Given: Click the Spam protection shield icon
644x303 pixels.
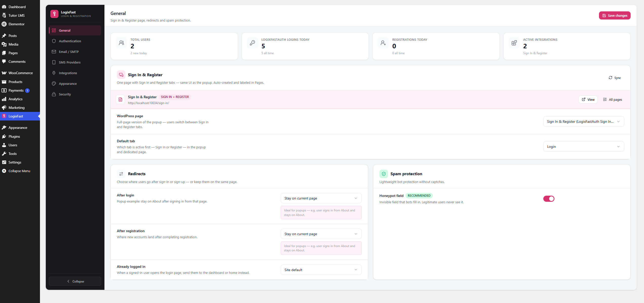Looking at the screenshot, I should click(384, 174).
